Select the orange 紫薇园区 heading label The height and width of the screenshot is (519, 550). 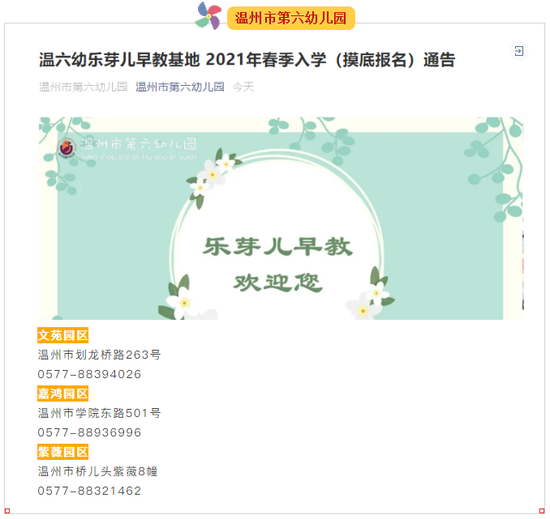63,452
